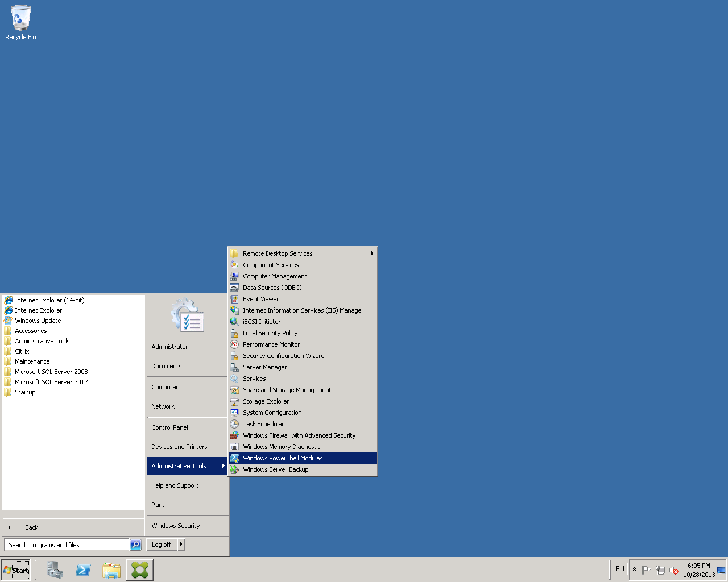Open Server Manager menu entry
Image resolution: width=728 pixels, height=582 pixels.
tap(303, 367)
